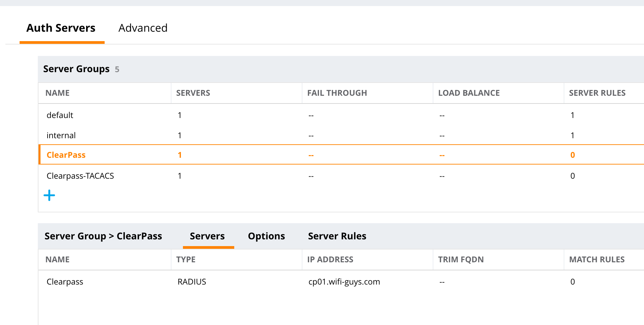Click the FAIL THROUGH column header

pos(337,93)
